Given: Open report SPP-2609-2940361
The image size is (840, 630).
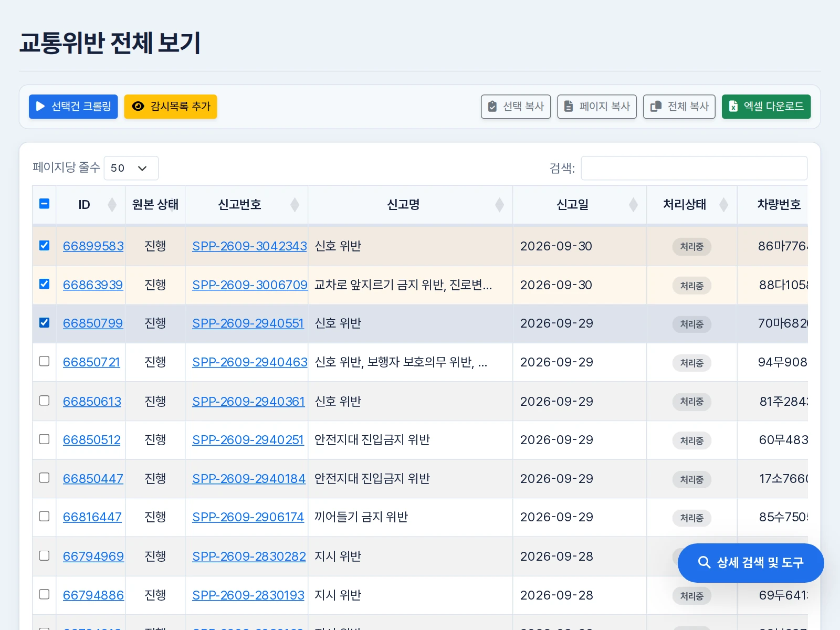Looking at the screenshot, I should pos(248,402).
